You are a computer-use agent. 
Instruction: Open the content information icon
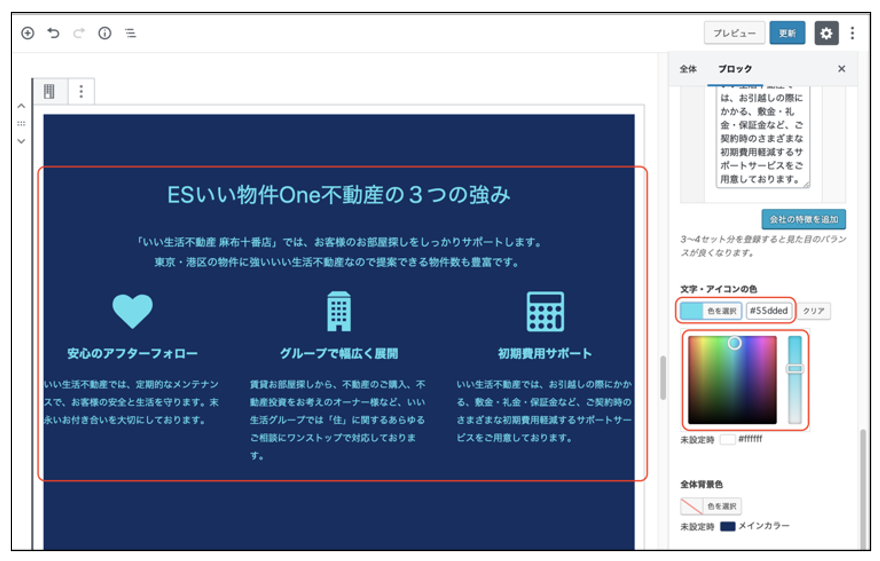coord(105,33)
